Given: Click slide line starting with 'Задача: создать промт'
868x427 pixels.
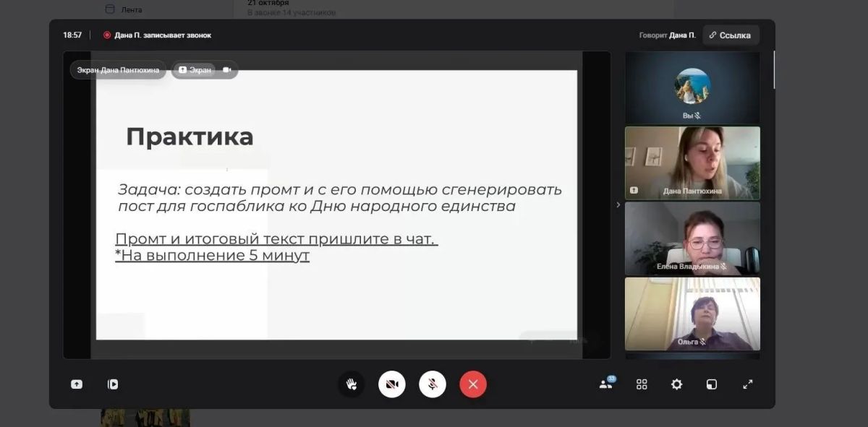Looking at the screenshot, I should click(340, 190).
